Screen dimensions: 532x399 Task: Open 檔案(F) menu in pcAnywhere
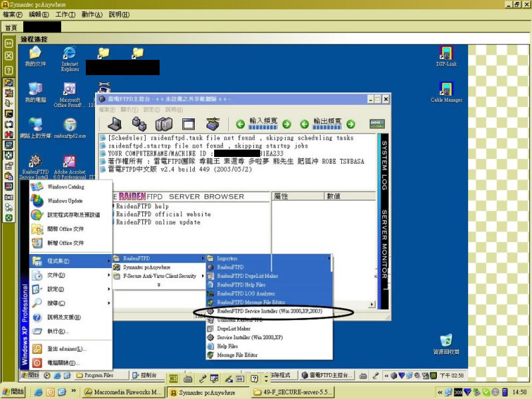tap(13, 15)
